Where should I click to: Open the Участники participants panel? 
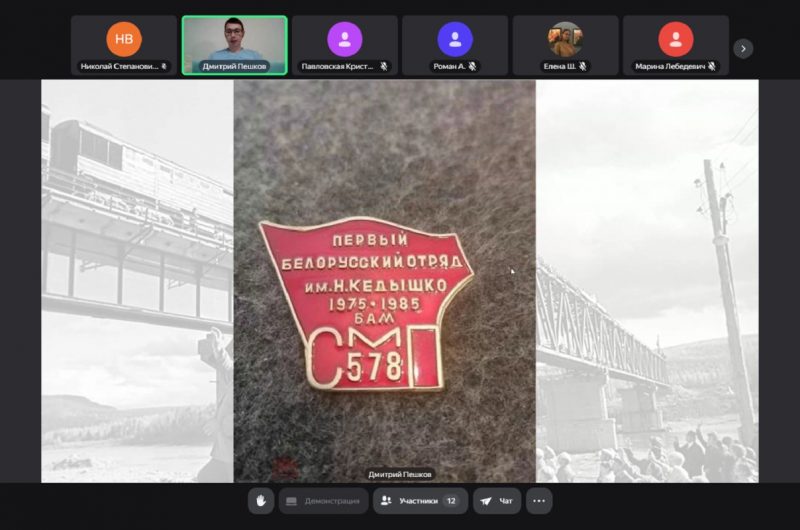(420, 501)
